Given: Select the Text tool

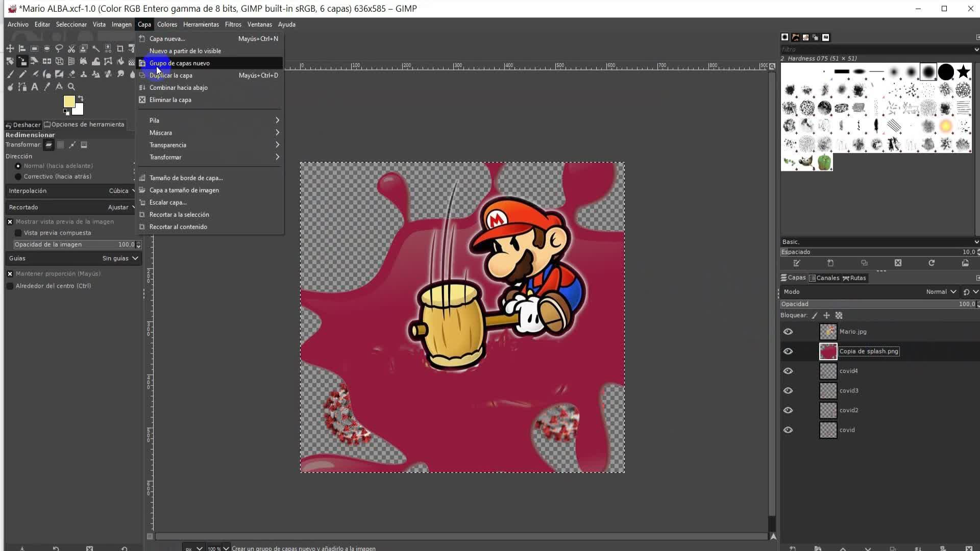Looking at the screenshot, I should click(x=34, y=87).
